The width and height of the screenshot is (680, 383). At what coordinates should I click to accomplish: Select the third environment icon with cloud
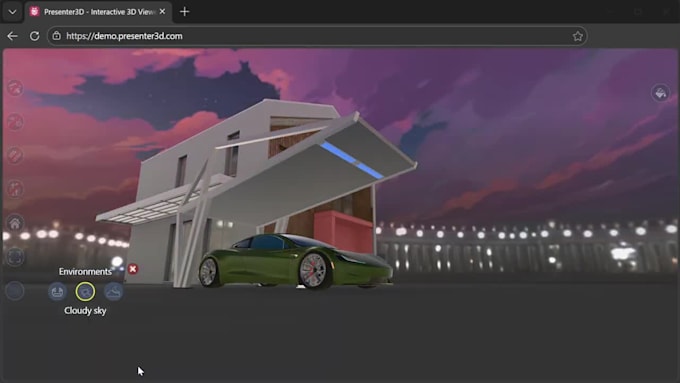point(113,291)
